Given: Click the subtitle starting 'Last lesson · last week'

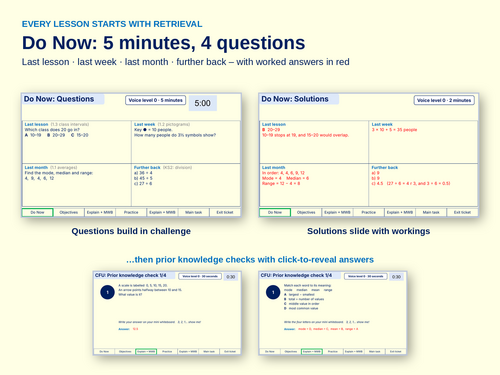Looking at the screenshot, I should [186, 62].
